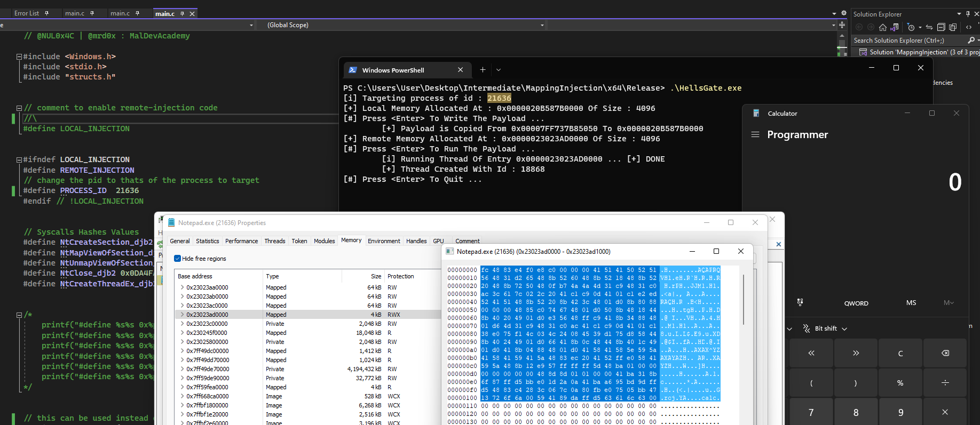Click the Collapse All icon in Solution Explorer

tap(941, 27)
